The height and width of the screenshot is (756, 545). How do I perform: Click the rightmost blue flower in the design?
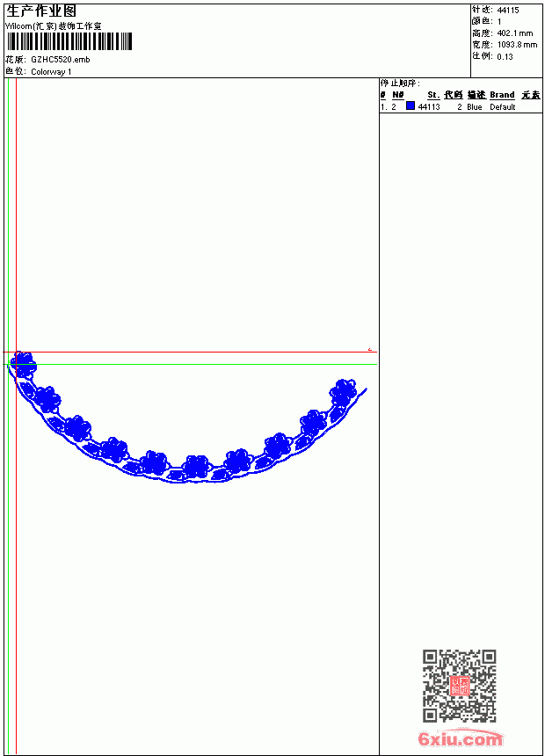pyautogui.click(x=344, y=392)
